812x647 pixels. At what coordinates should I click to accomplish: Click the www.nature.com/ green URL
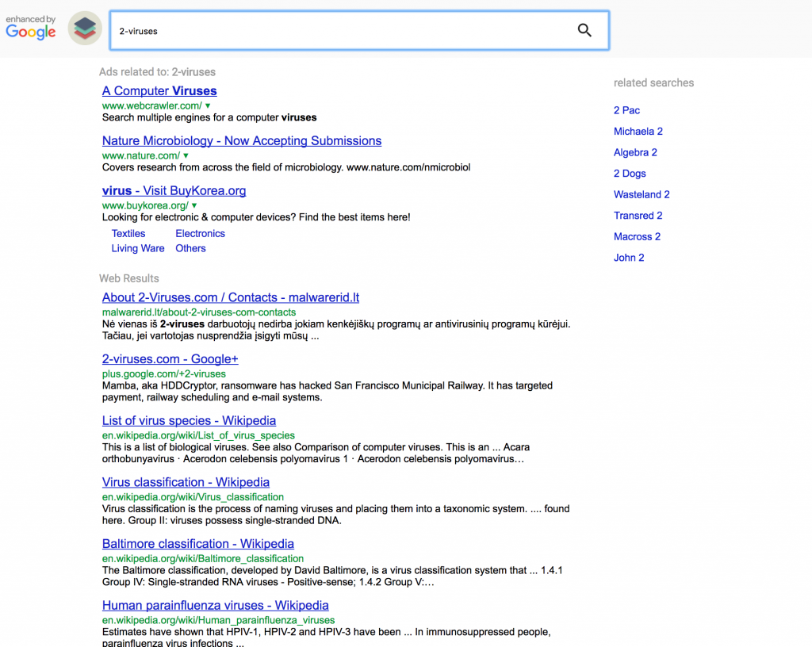tap(141, 155)
